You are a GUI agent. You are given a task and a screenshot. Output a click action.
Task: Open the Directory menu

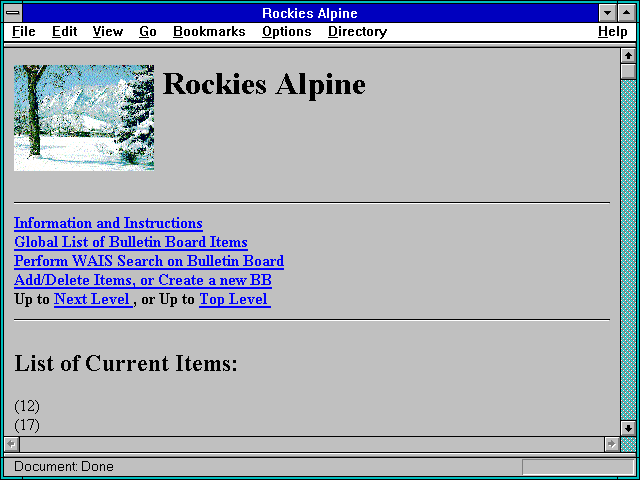[358, 31]
